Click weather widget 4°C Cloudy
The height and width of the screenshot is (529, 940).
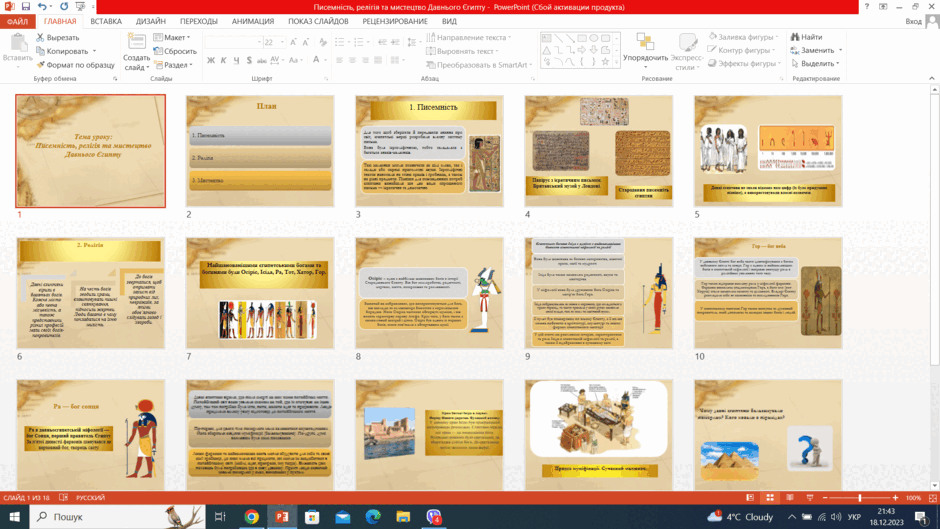(x=740, y=516)
